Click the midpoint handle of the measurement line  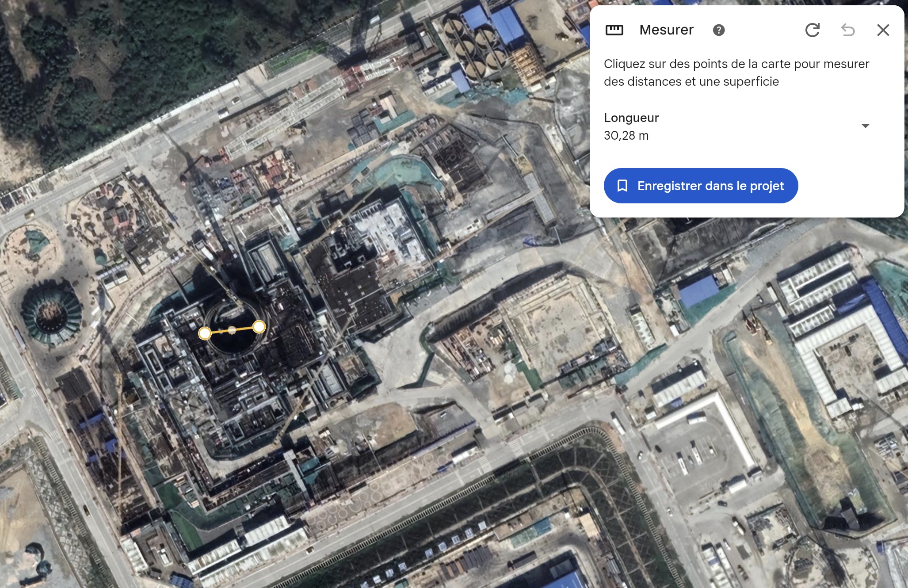[x=232, y=330]
